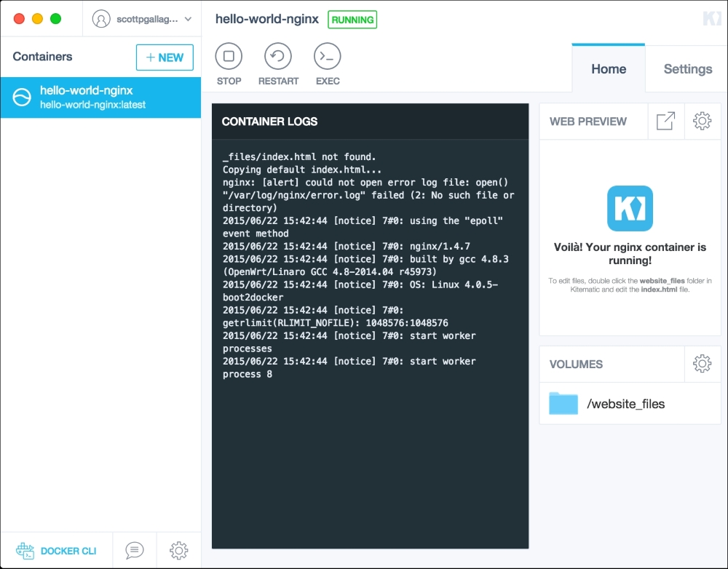Click the WEB PREVIEW header label

[x=587, y=122]
